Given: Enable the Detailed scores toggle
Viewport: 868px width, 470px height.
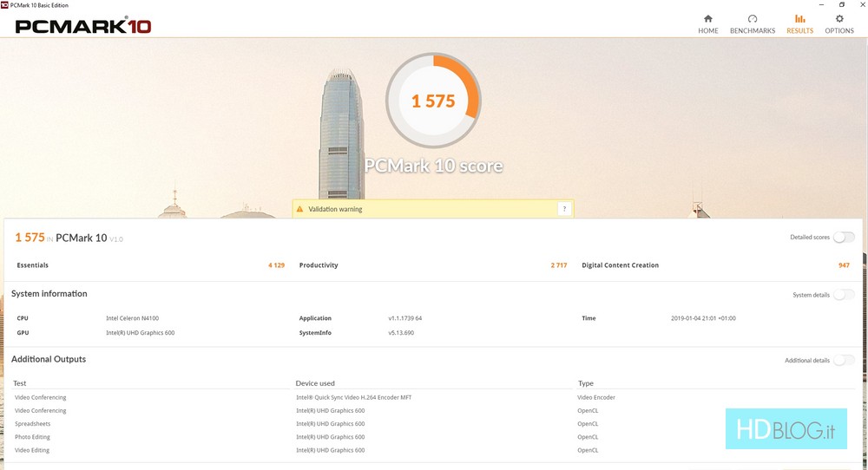Looking at the screenshot, I should tap(843, 238).
